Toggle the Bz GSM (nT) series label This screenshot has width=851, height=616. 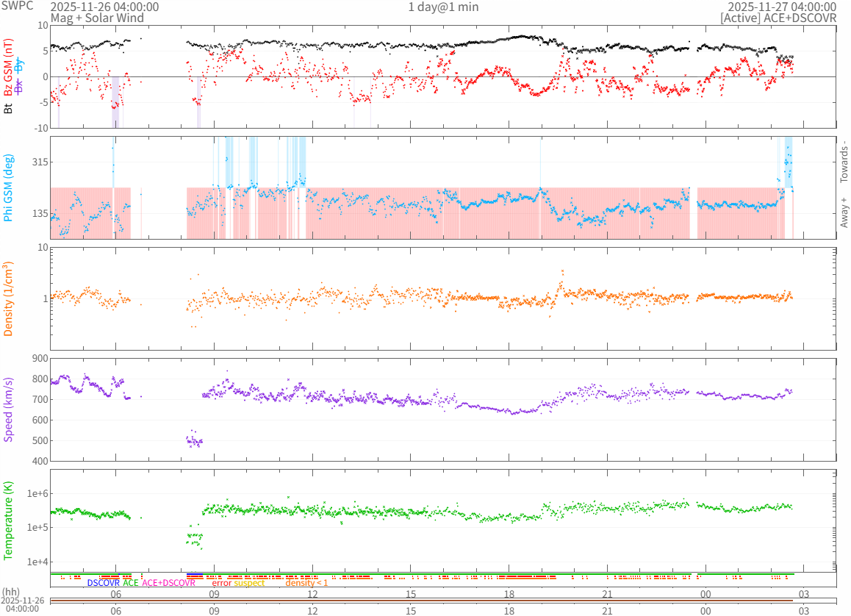(x=9, y=69)
